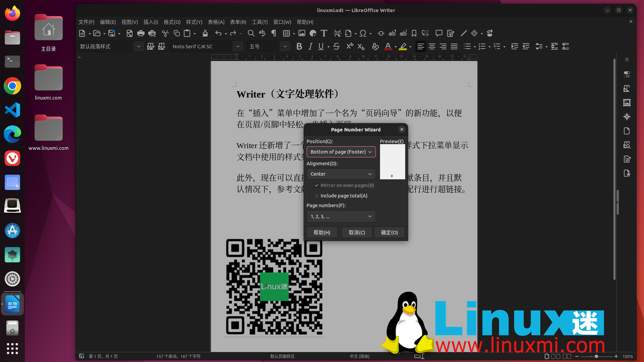Expand the paragraph style dropdown
This screenshot has width=644, height=362.
click(139, 46)
